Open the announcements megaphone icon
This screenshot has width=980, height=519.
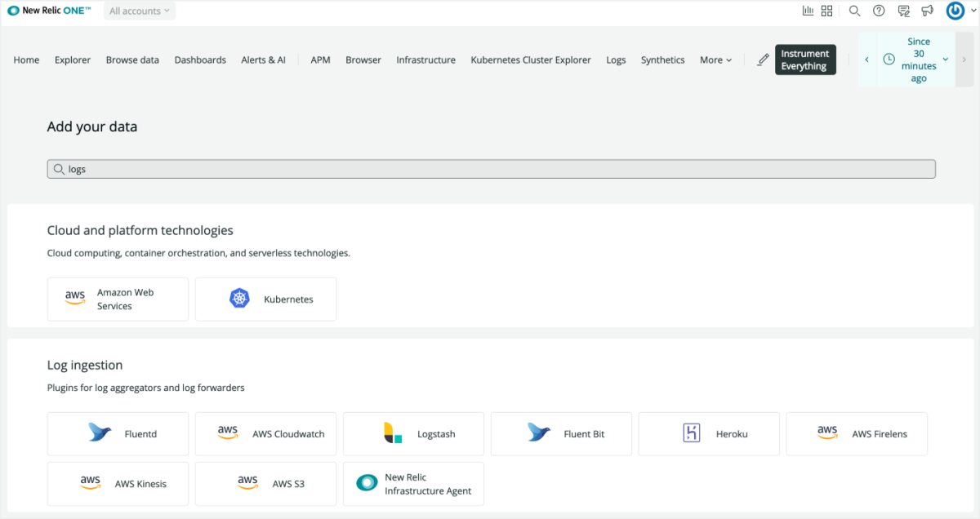tap(927, 11)
